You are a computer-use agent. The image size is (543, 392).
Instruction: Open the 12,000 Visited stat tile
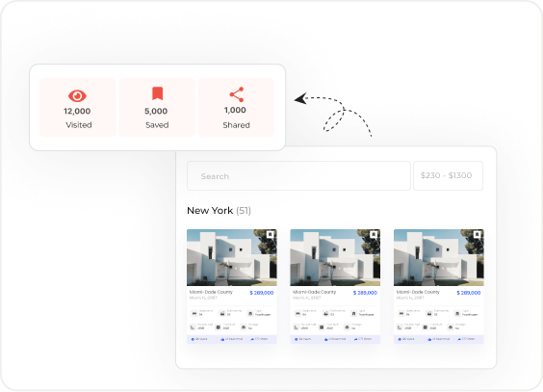(78, 107)
